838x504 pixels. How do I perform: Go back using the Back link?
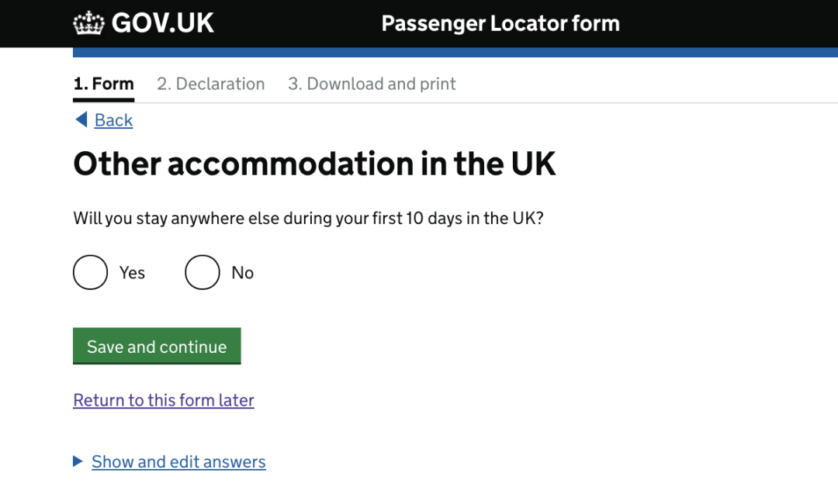coord(113,120)
